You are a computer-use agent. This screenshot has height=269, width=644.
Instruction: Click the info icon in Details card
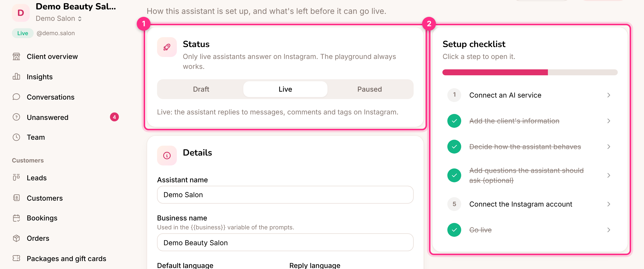coord(167,156)
